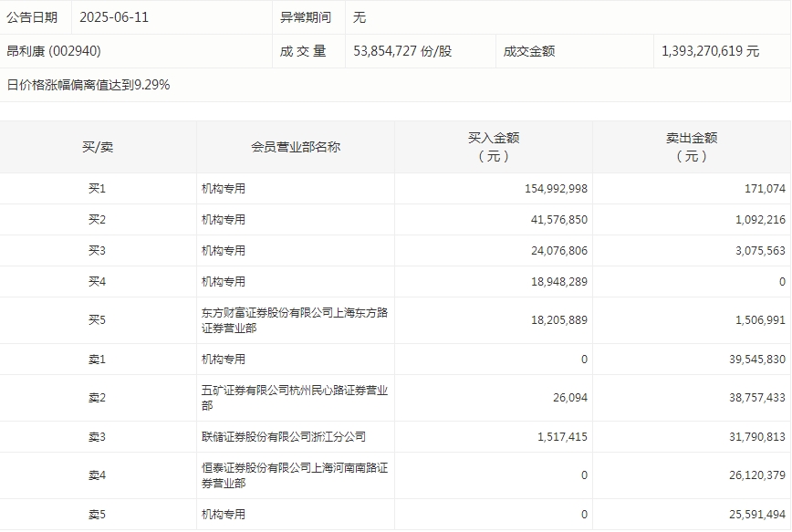
Task: Open the 东方财富证券上海东方路证券营业部 broker link
Action: pos(294,320)
